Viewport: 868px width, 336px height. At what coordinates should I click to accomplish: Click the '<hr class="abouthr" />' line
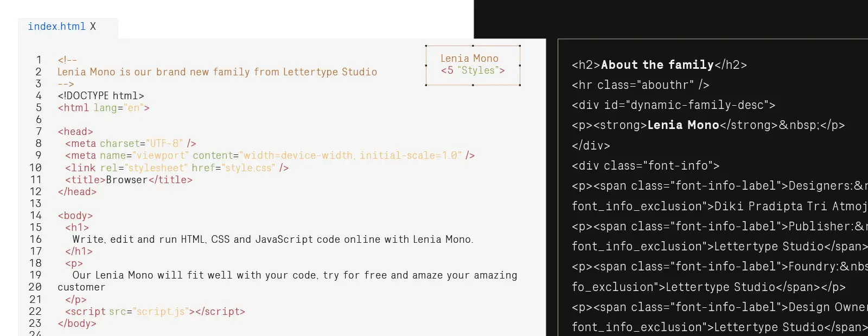point(640,85)
